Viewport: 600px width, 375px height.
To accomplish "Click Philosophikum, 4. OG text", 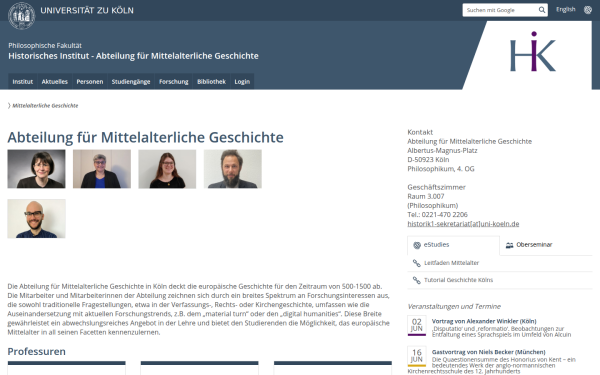I will pos(440,169).
